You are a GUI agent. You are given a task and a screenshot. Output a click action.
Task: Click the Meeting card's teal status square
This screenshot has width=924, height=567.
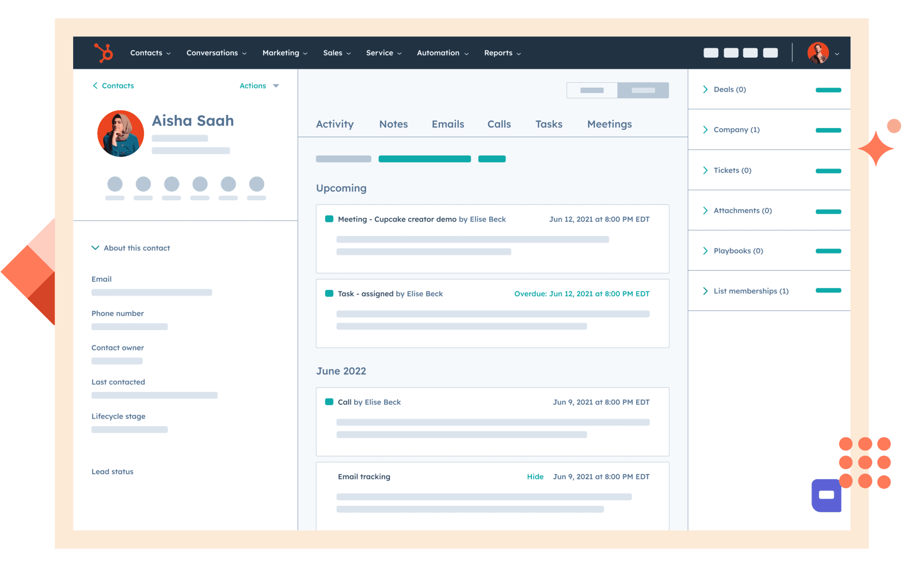coord(329,219)
